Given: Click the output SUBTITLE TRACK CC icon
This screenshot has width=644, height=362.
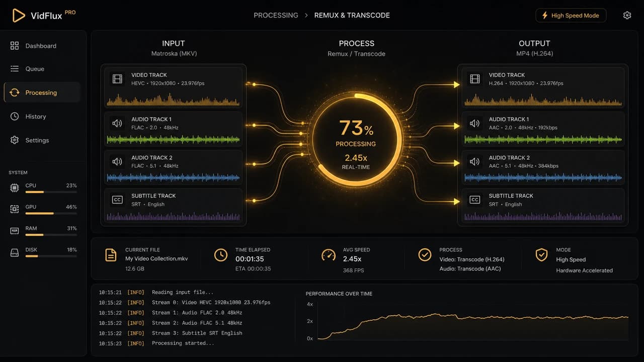Looking at the screenshot, I should pyautogui.click(x=475, y=200).
